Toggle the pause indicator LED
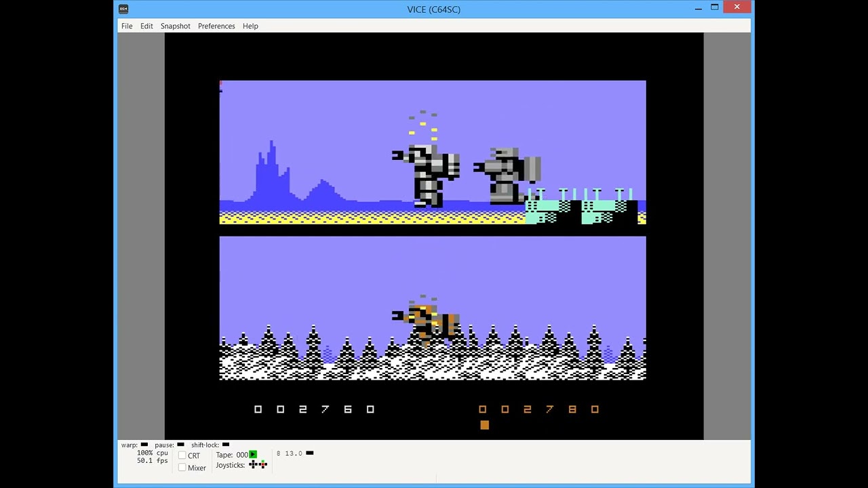 pyautogui.click(x=180, y=445)
